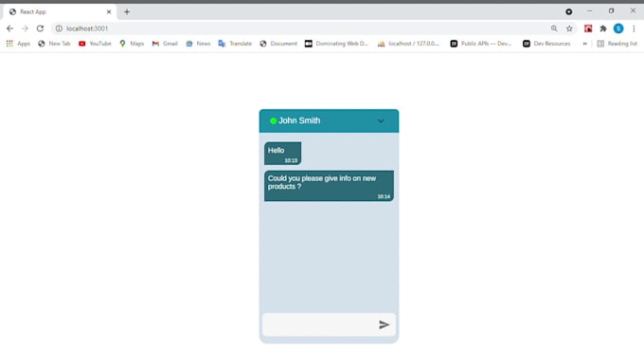Screen dimensions: 644x349
Task: Open the Maps bookmark
Action: [132, 44]
